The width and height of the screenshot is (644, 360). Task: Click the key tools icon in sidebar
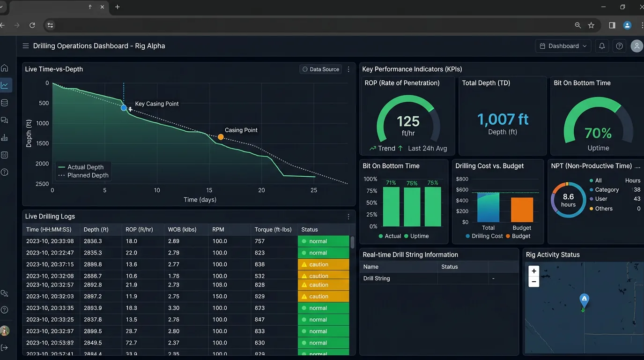click(5, 293)
